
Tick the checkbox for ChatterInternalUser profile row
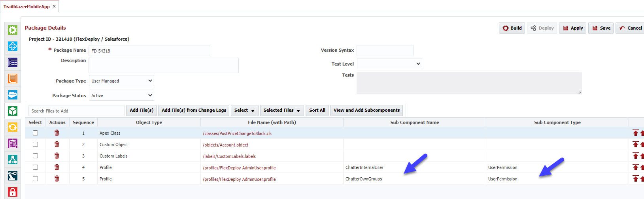point(35,167)
